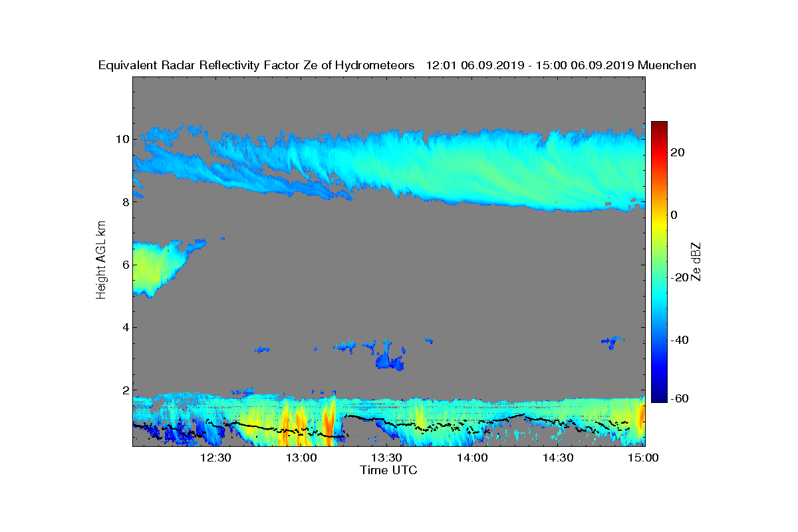Click the dark red top of the colorbar
The height and width of the screenshot is (532, 798).
click(x=659, y=126)
